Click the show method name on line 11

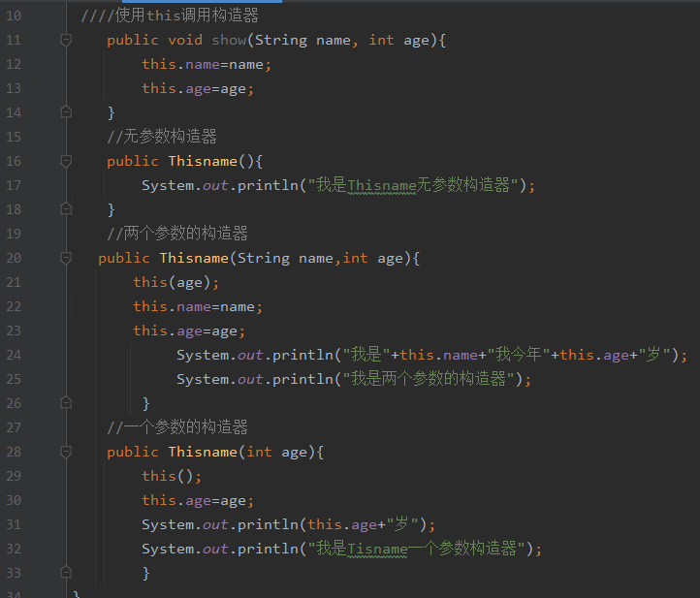point(229,40)
